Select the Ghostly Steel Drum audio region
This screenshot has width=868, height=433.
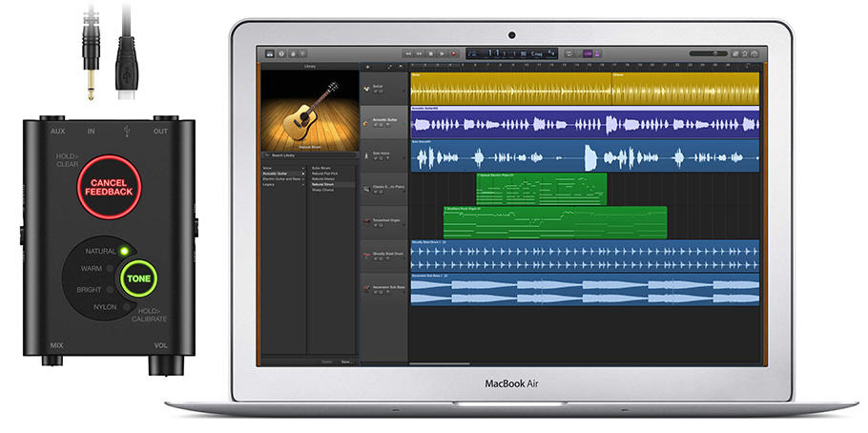coord(585,256)
